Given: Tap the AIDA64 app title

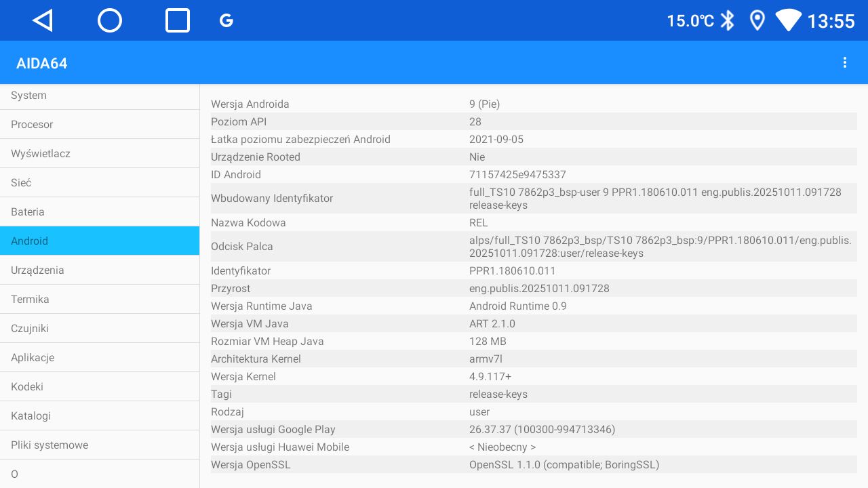Looking at the screenshot, I should pos(42,63).
